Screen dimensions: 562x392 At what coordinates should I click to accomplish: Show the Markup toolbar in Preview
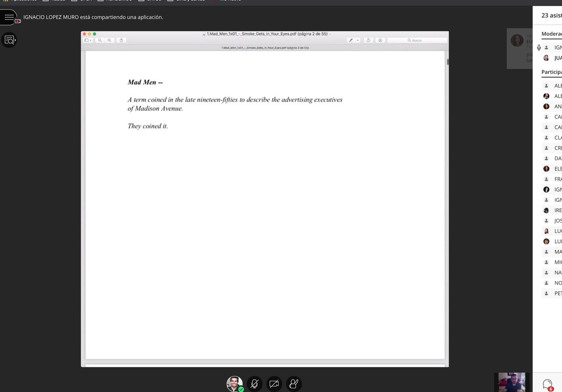tap(380, 40)
